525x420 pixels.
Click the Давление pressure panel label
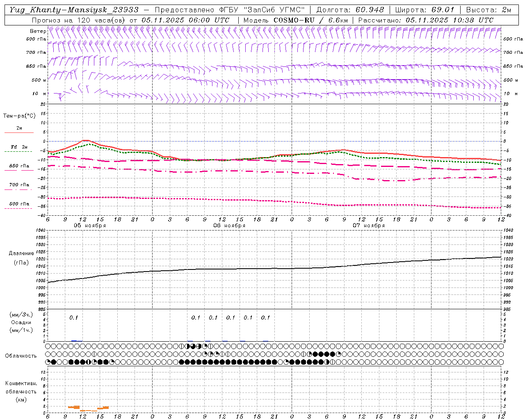point(21,253)
